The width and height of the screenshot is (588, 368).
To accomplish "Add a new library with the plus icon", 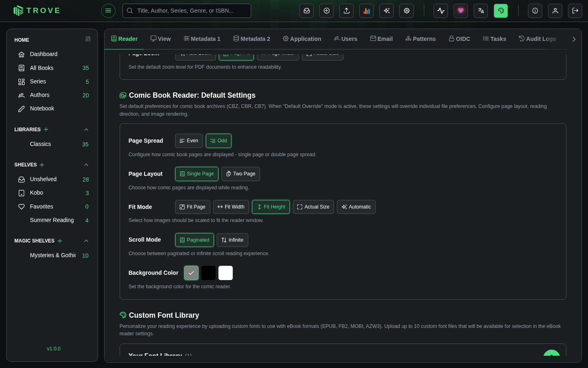I will 46,129.
